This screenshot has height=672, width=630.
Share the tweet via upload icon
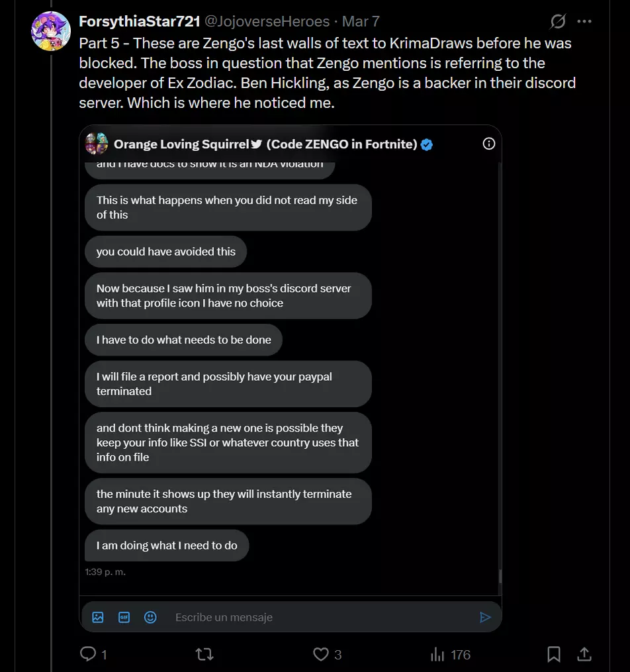[584, 654]
